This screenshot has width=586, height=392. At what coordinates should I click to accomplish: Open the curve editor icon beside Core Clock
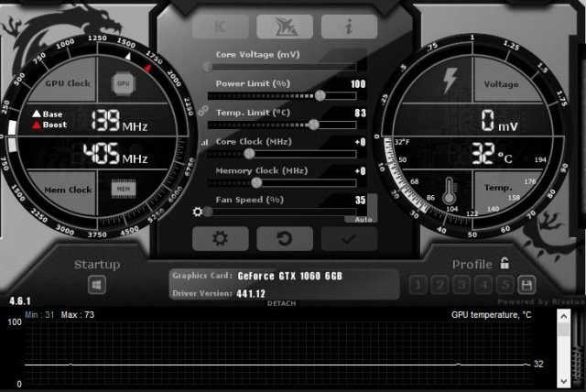click(203, 143)
